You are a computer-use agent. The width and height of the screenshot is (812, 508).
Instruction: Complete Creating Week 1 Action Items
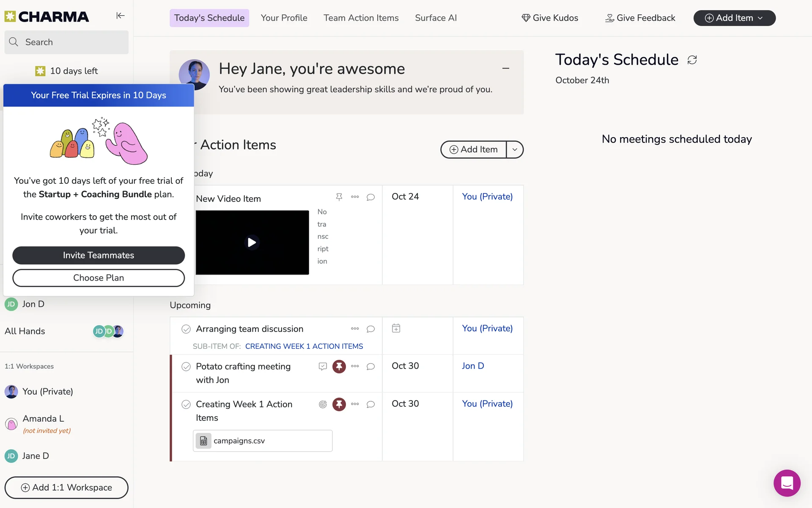click(186, 404)
